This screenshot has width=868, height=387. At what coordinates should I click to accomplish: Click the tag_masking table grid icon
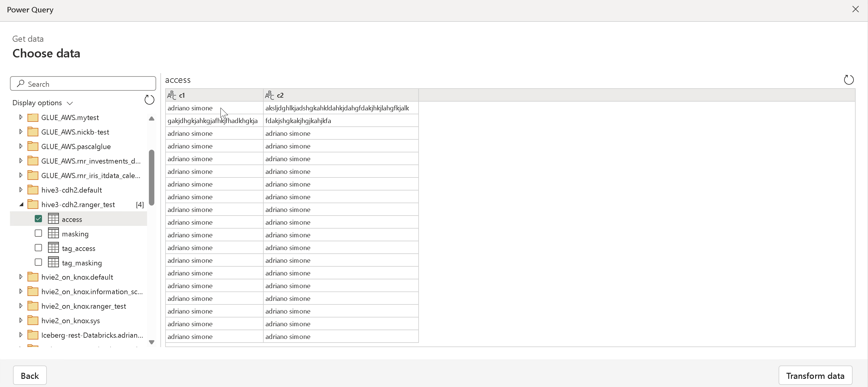tap(53, 262)
